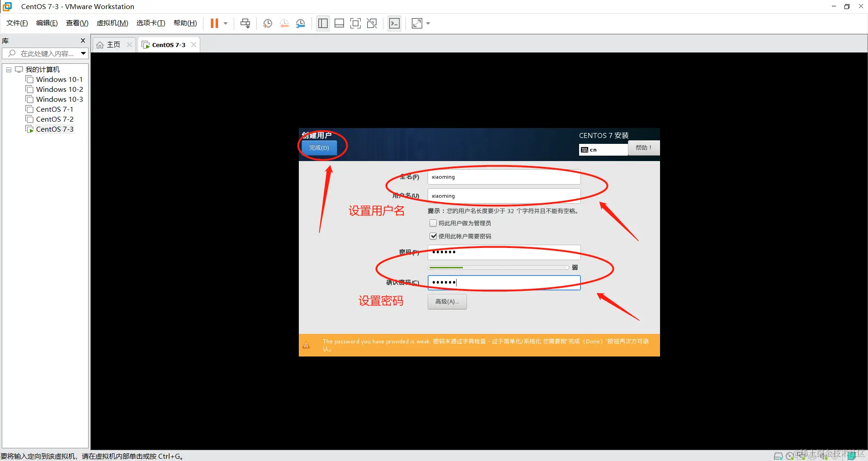Open the 文件(F) menu
The image size is (868, 461).
tap(17, 23)
